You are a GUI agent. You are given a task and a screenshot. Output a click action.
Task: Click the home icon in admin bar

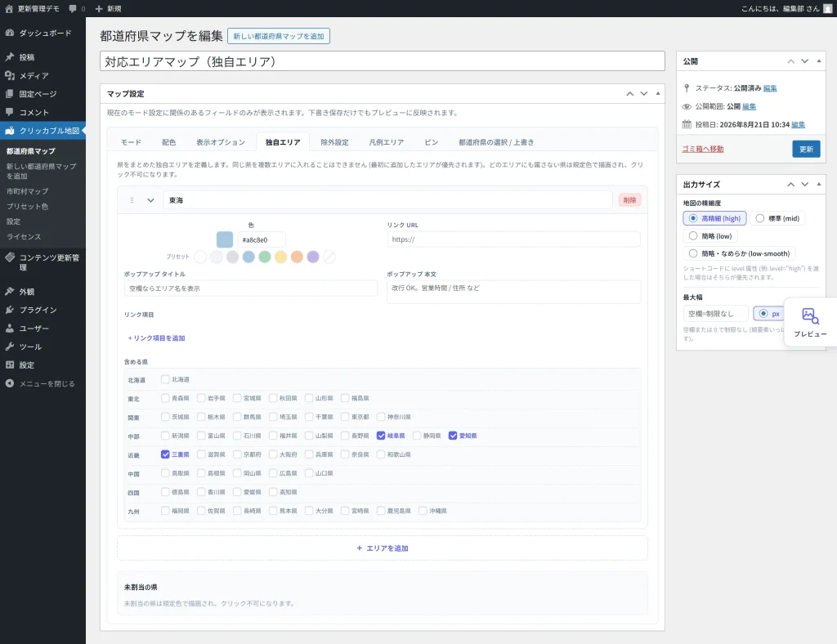point(9,8)
